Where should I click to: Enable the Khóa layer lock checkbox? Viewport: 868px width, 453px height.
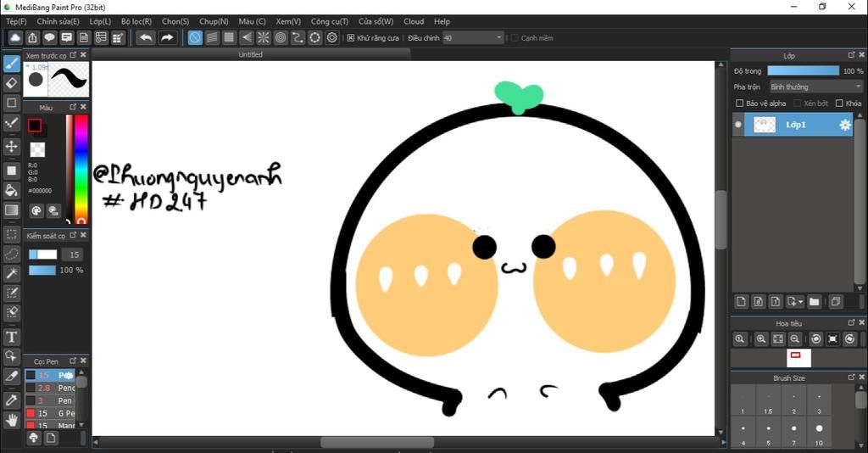[839, 103]
